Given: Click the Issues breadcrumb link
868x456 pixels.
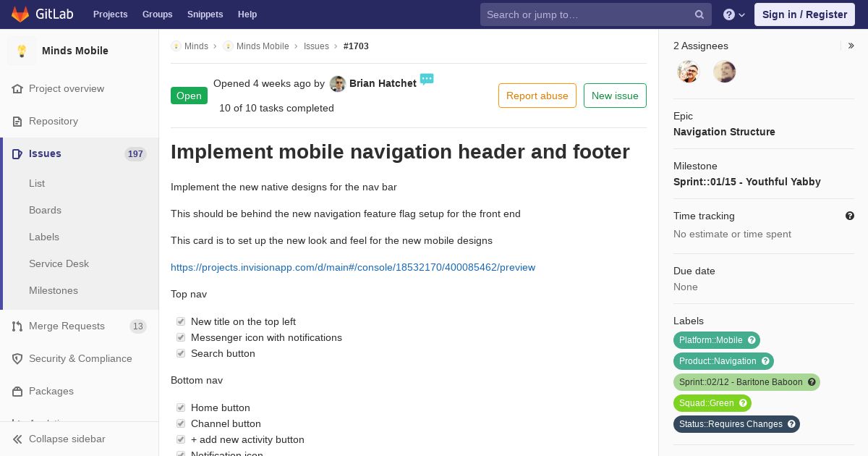Looking at the screenshot, I should tap(316, 46).
